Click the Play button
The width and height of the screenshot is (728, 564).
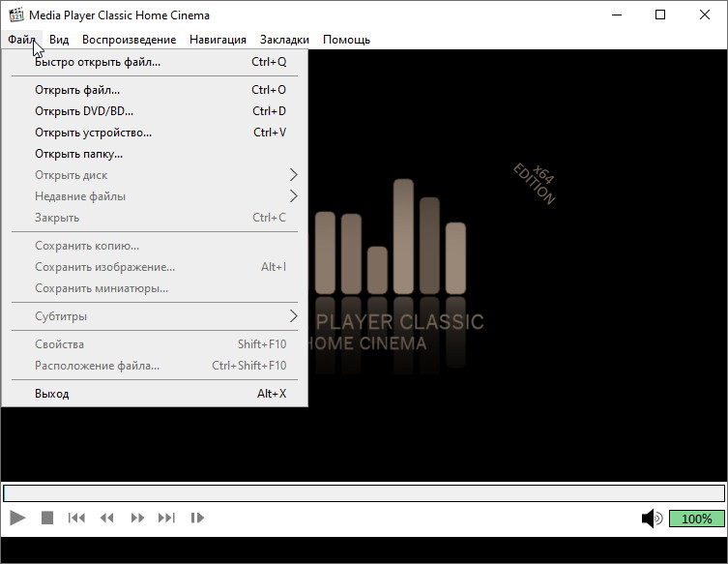tap(16, 519)
